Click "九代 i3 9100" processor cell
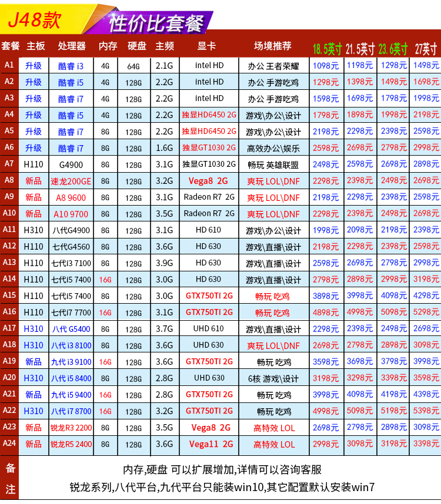This screenshot has height=504, width=441. pyautogui.click(x=71, y=362)
